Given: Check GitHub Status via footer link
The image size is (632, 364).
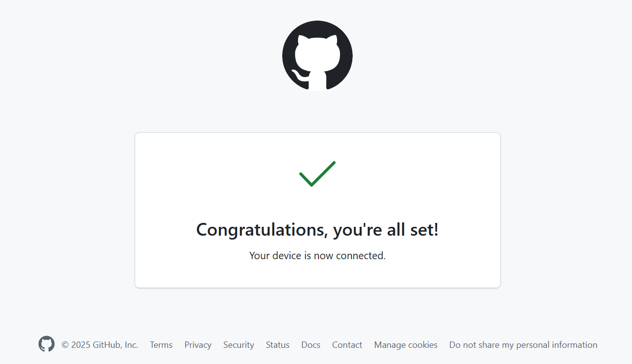Looking at the screenshot, I should pos(278,345).
